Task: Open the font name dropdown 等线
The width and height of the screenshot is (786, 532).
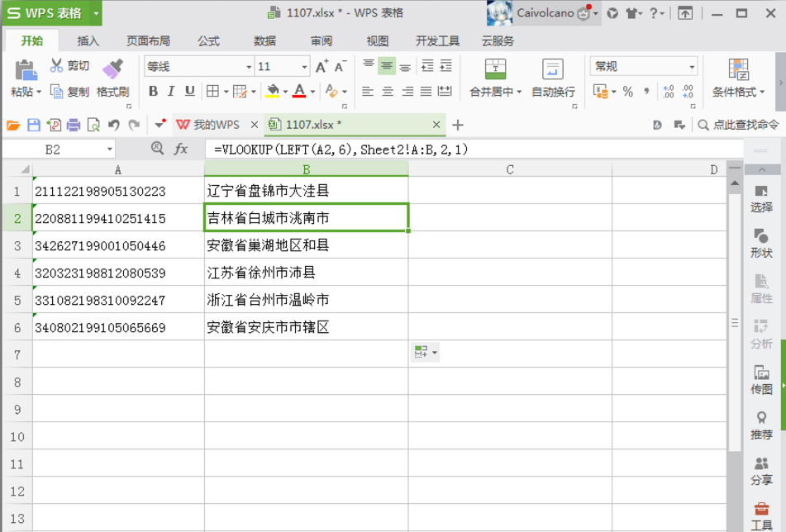Action: pos(249,67)
